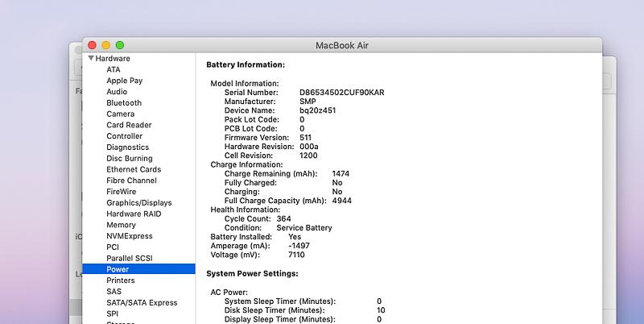This screenshot has width=644, height=324.
Task: Click serial number D86534502CUF90KAR
Action: pos(342,93)
